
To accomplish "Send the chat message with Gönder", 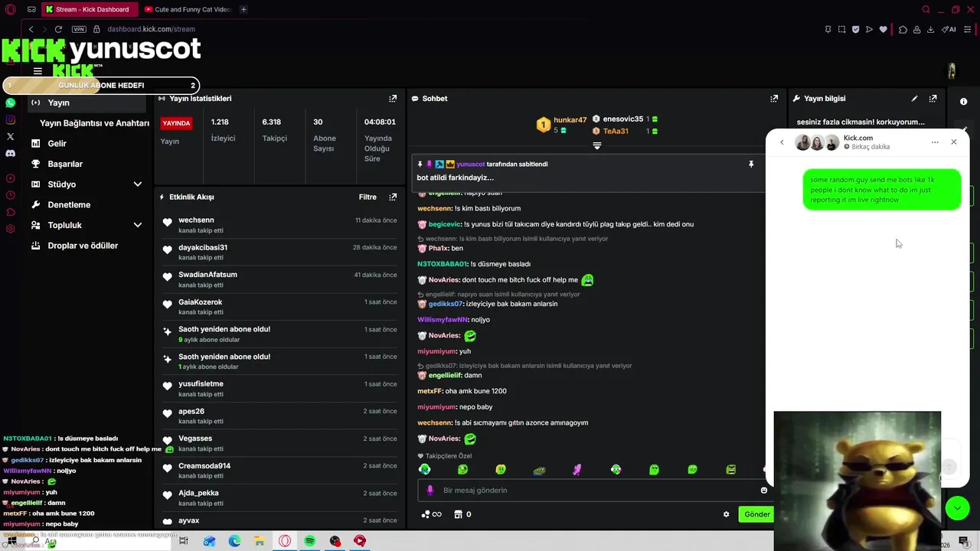I will pos(756,514).
